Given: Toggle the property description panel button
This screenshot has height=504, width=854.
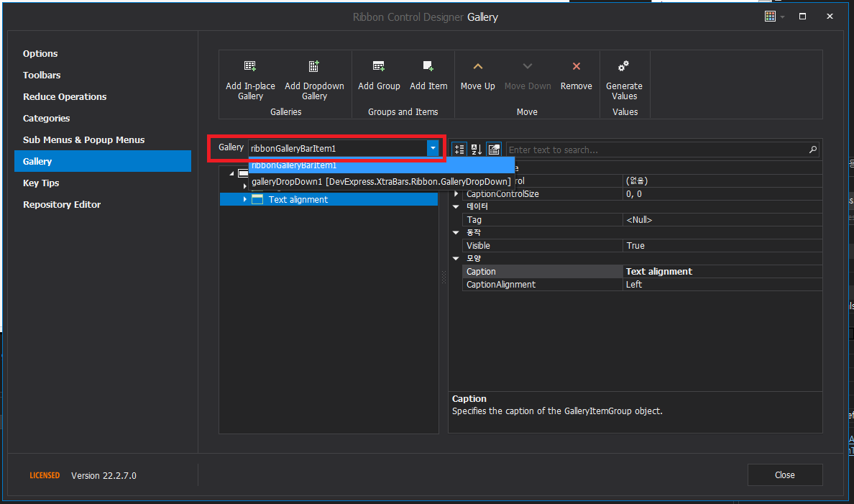Looking at the screenshot, I should coord(494,150).
